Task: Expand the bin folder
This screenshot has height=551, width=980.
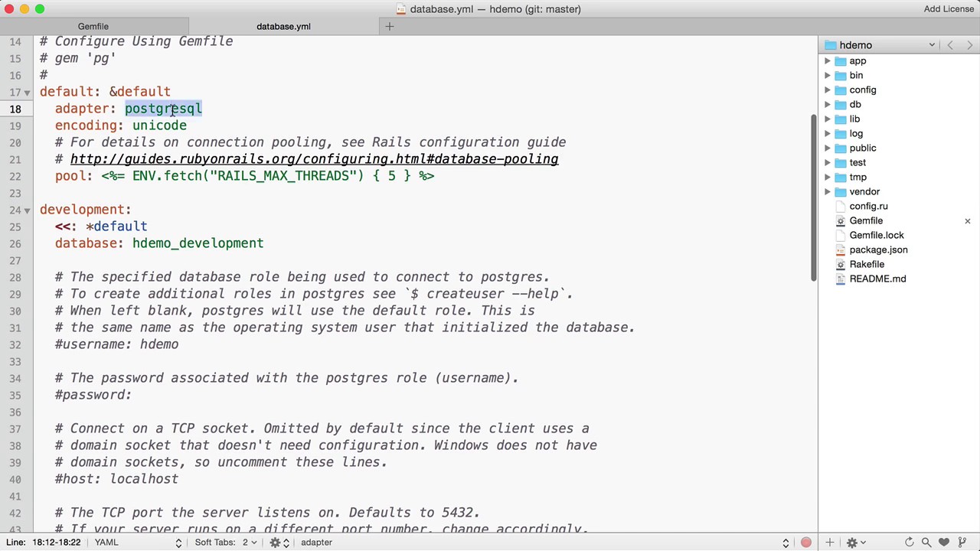Action: pyautogui.click(x=827, y=76)
